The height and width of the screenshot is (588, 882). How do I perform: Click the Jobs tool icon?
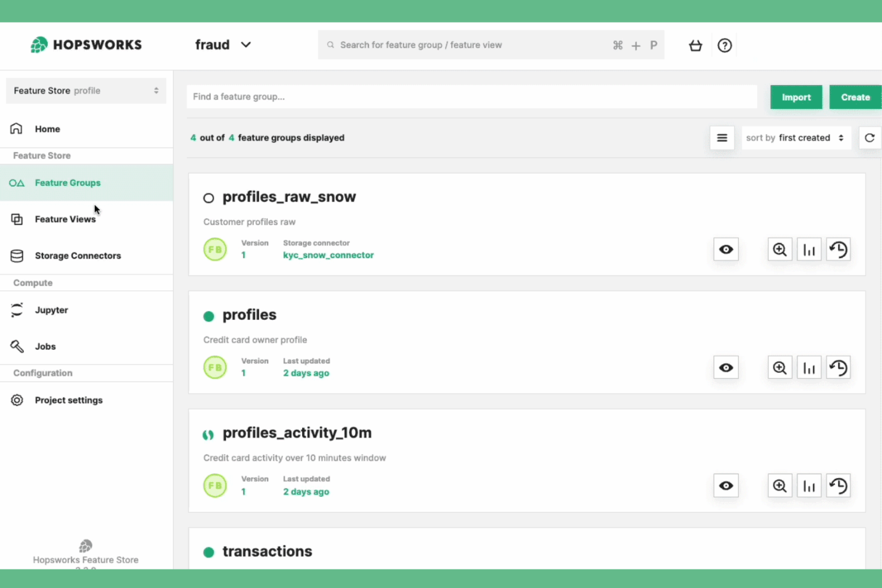(x=17, y=346)
